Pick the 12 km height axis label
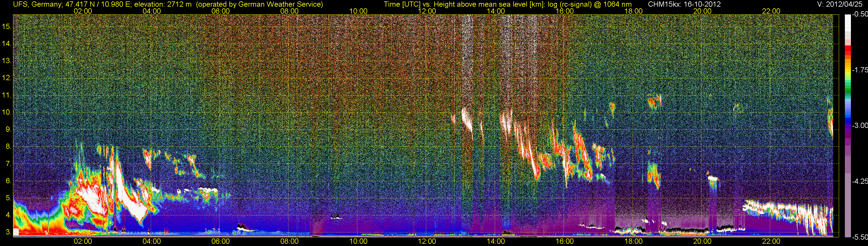Image resolution: width=868 pixels, height=246 pixels. (7, 78)
